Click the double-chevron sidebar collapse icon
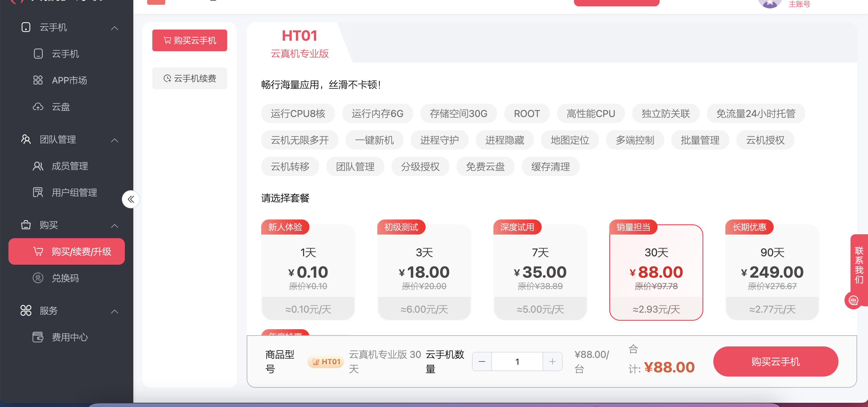 [x=131, y=200]
